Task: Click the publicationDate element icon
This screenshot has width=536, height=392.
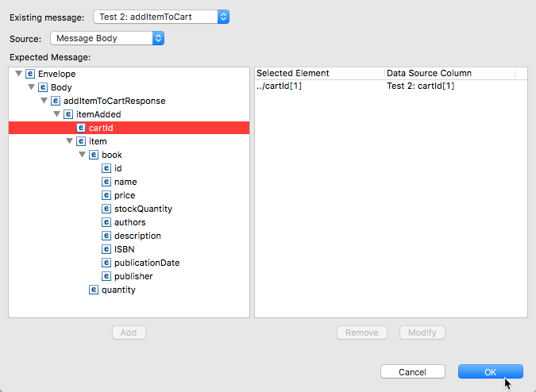Action: (x=106, y=263)
